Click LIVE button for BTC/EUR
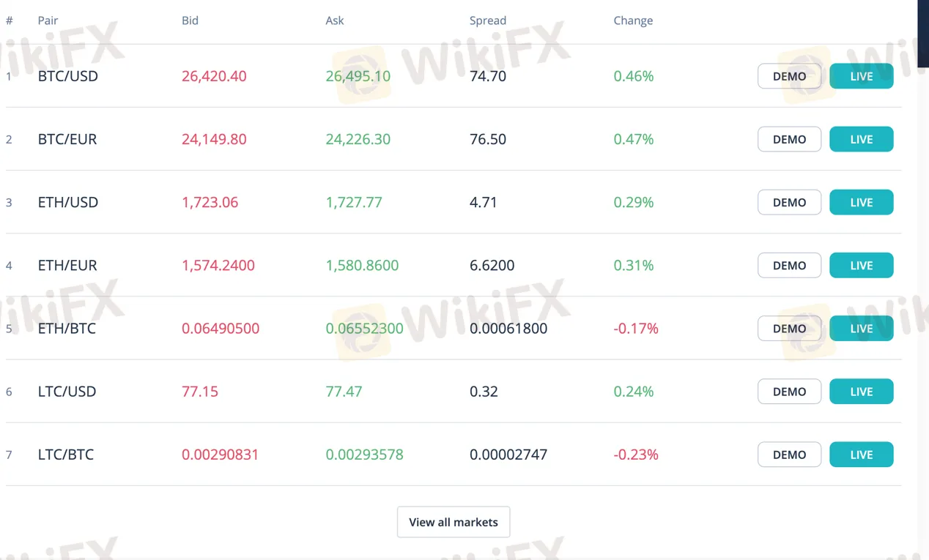This screenshot has height=560, width=929. click(x=862, y=139)
